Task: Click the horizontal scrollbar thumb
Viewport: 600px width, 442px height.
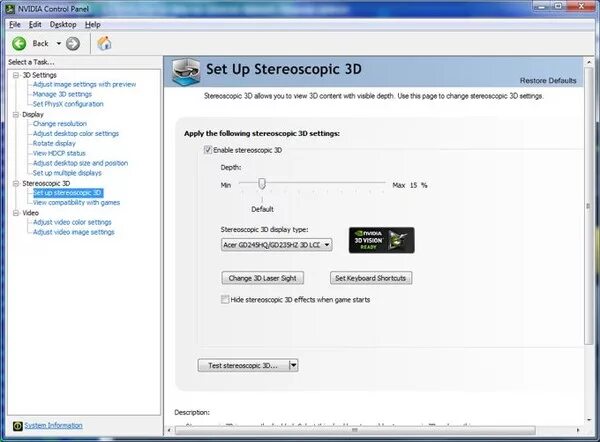Action: click(355, 431)
